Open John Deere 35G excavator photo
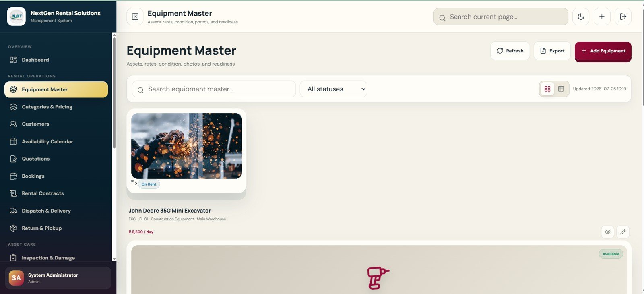The width and height of the screenshot is (644, 294). point(187,146)
